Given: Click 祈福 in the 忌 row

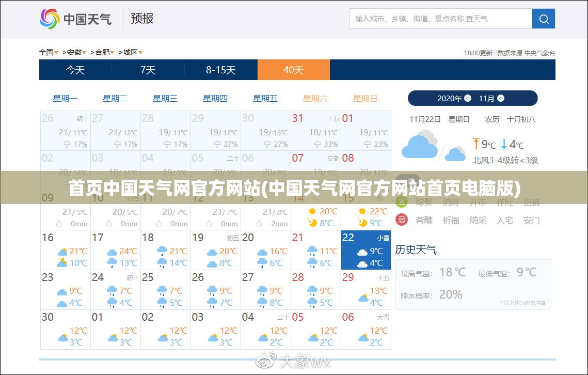Looking at the screenshot, I should tap(451, 220).
